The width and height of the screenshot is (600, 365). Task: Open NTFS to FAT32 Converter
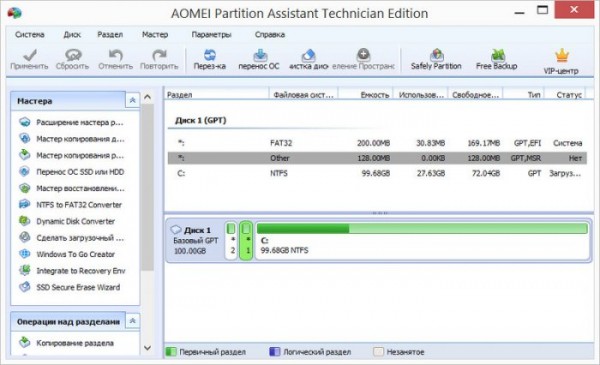[79, 205]
